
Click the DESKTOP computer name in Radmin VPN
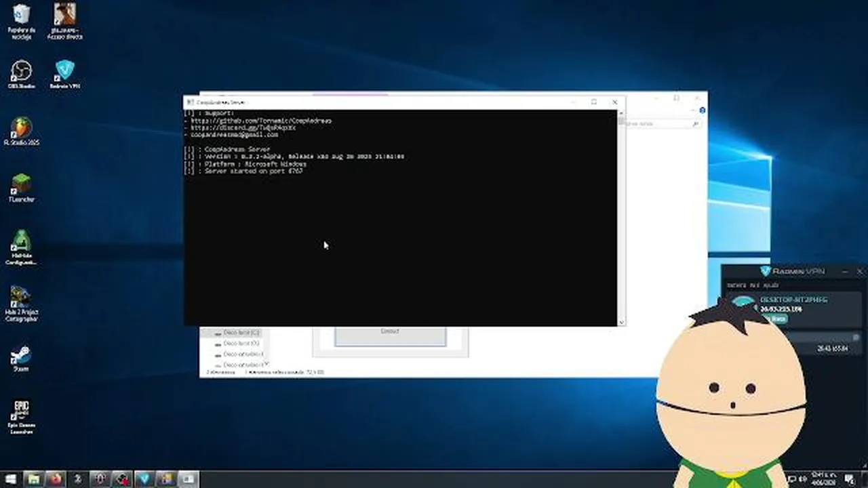793,300
